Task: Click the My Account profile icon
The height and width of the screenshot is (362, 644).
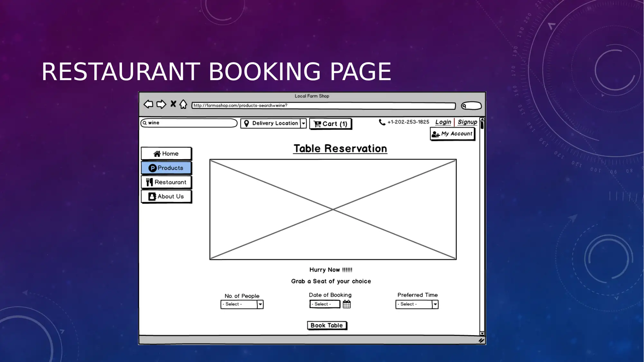Action: coord(436,134)
